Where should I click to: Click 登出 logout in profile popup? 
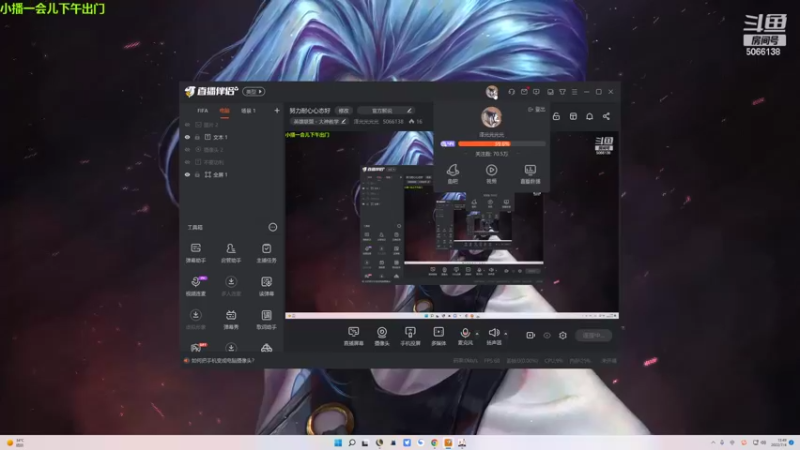point(537,109)
